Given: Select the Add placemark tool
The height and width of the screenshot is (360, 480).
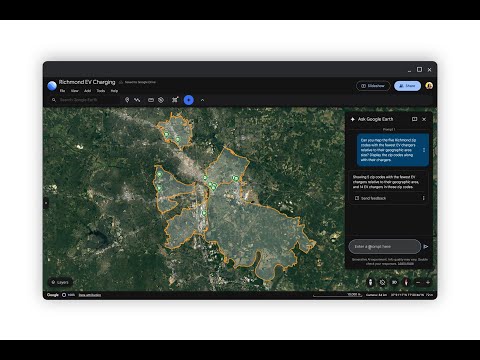Looking at the screenshot, I should [127, 100].
